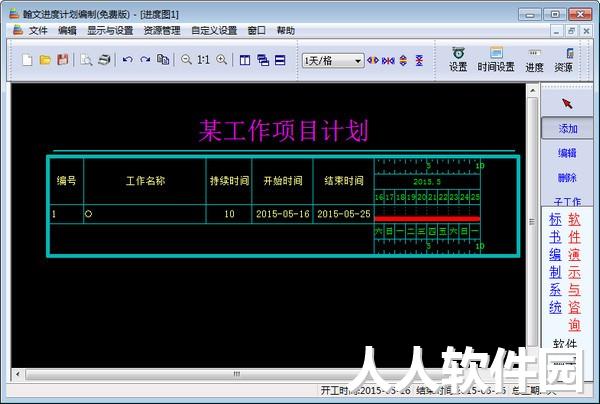Click the start date cell 2015-05-16

pyautogui.click(x=283, y=214)
